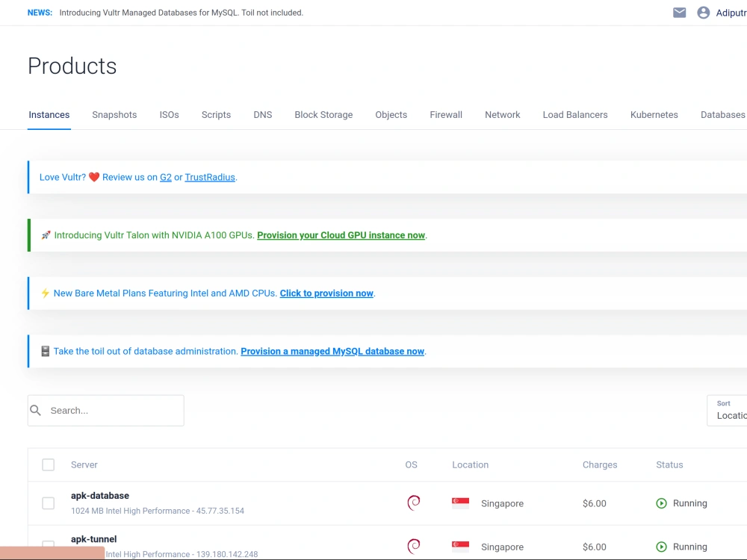Click the lightning icon in Bare Metal banner
The height and width of the screenshot is (560, 747).
pyautogui.click(x=46, y=293)
